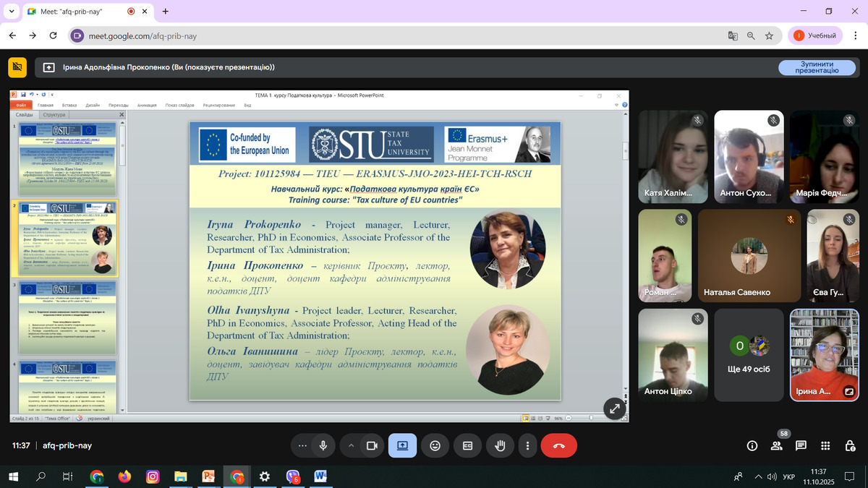This screenshot has width=868, height=488.
Task: Switch to the Структура tab
Action: pyautogui.click(x=54, y=115)
